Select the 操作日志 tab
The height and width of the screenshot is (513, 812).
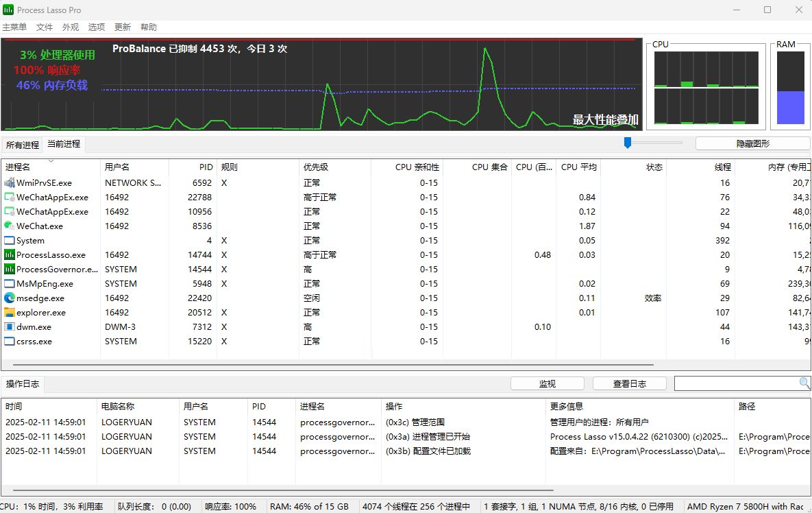23,383
